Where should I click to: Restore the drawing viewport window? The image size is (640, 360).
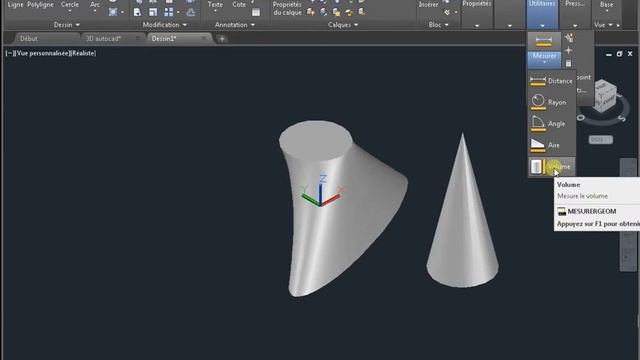[619, 54]
